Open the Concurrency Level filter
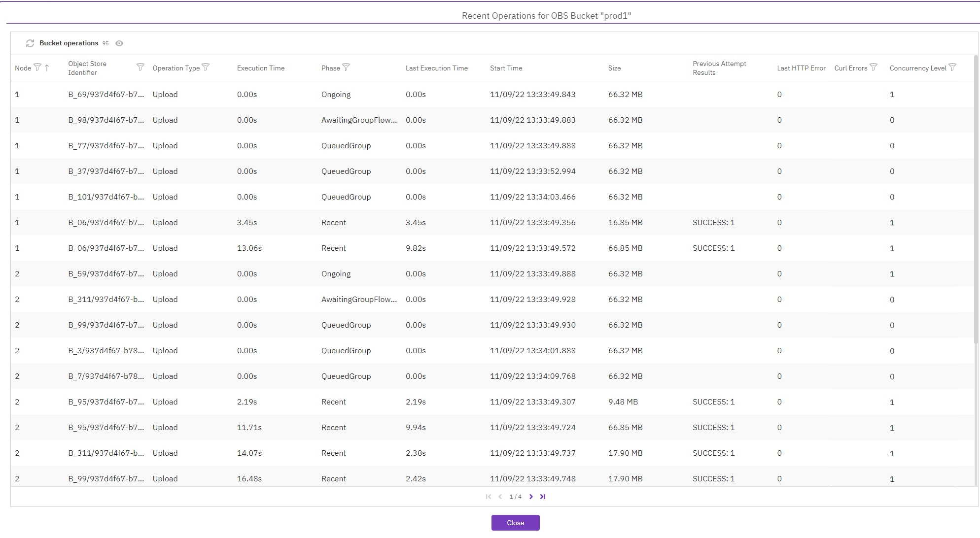 pyautogui.click(x=952, y=67)
